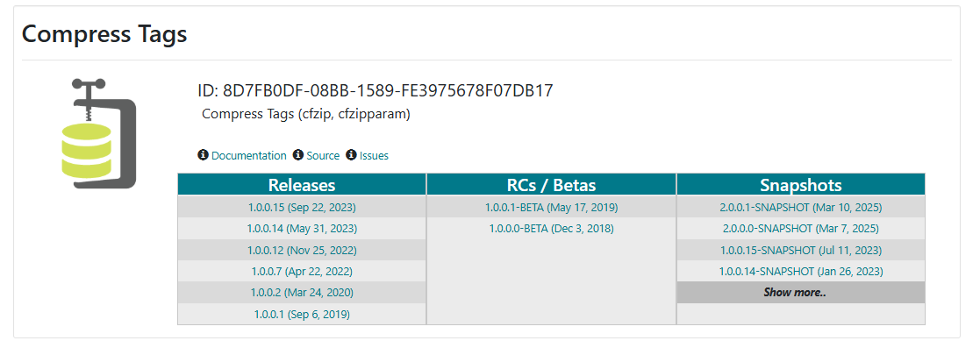Select release 1.0.0.1 (Sep 6, 2019)

pyautogui.click(x=302, y=314)
